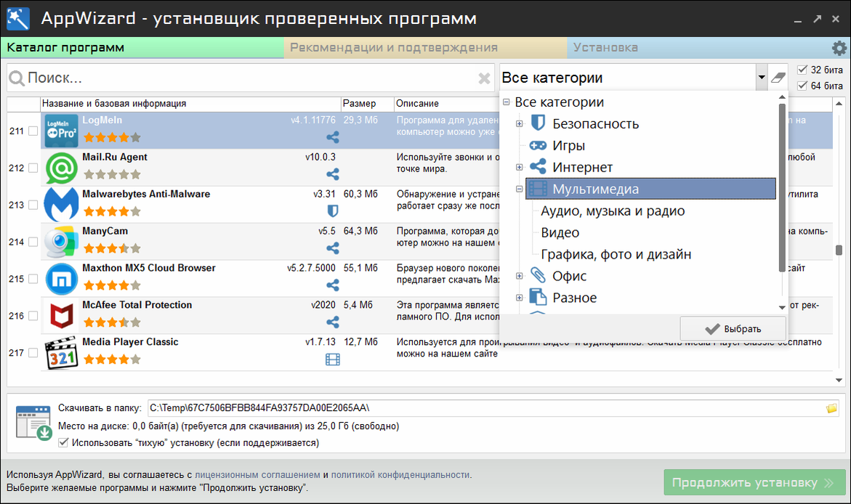Viewport: 851px width, 504px height.
Task: Click the Maxthon MX5 browser icon
Action: [61, 279]
